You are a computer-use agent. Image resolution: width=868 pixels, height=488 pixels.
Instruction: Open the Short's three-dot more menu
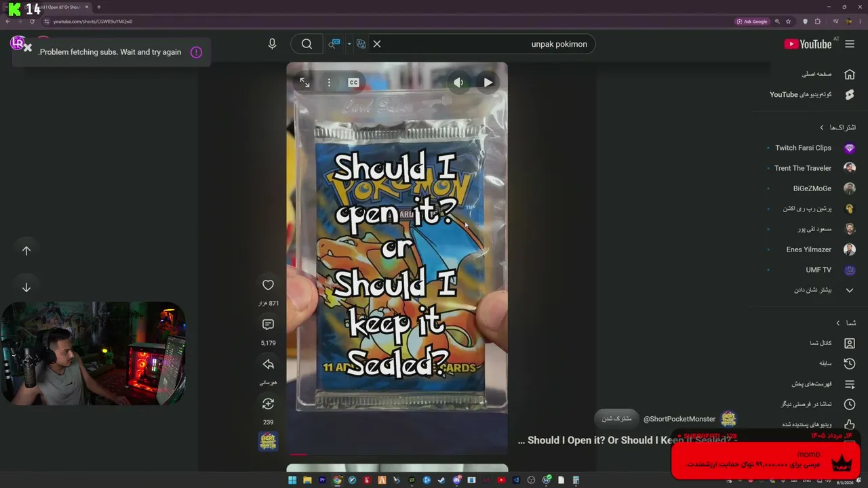329,83
